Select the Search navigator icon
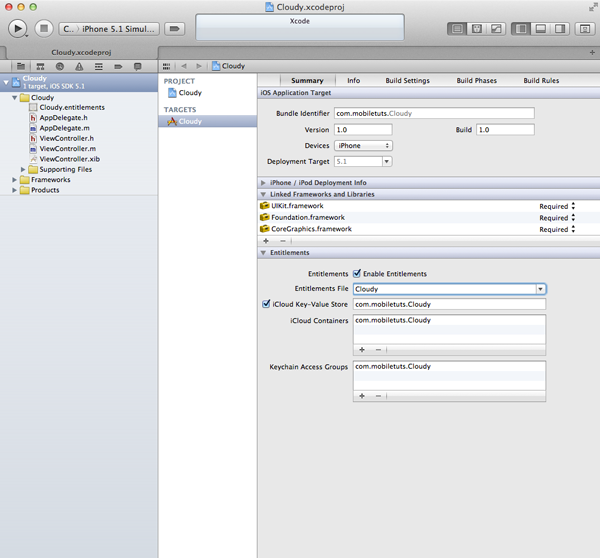Screen dimensions: 600x558 point(60,67)
